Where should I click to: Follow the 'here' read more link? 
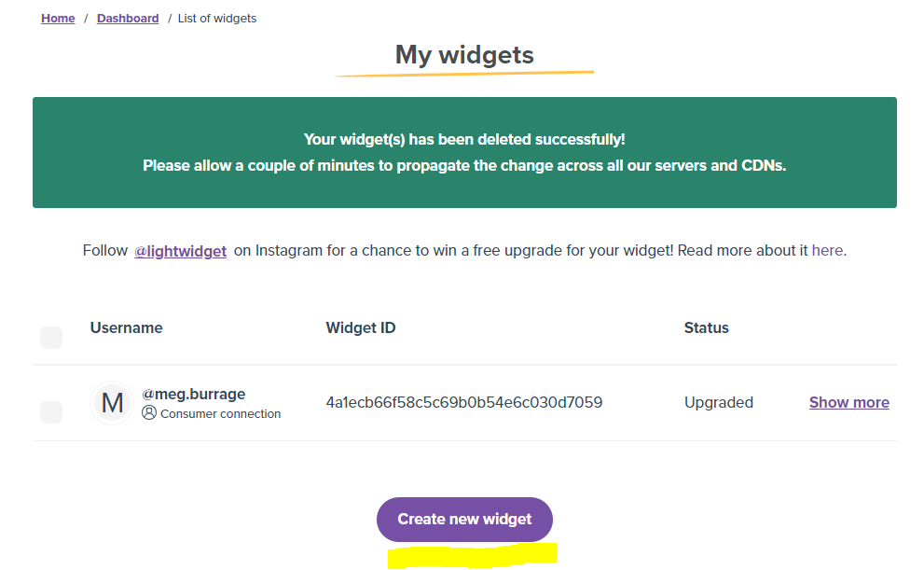[827, 251]
